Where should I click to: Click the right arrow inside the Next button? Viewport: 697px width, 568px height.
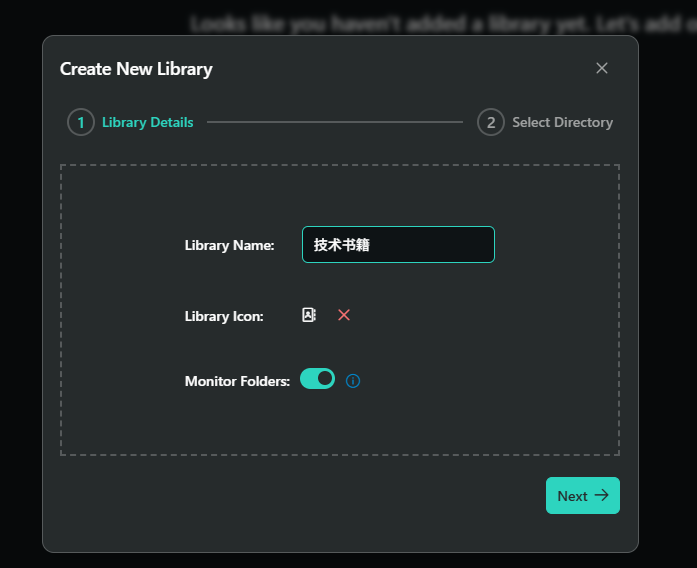pos(601,495)
